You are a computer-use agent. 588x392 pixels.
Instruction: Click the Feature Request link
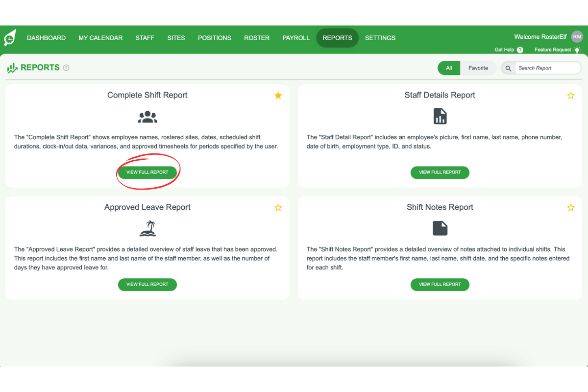point(553,50)
